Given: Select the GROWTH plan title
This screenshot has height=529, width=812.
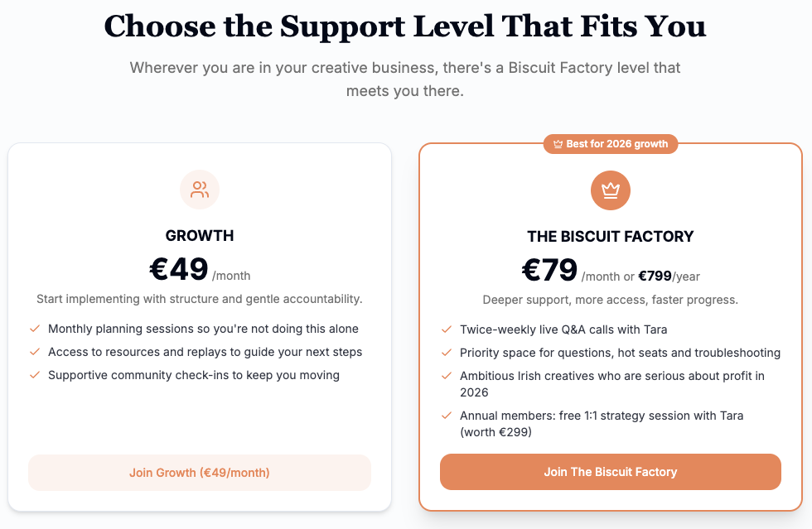Looking at the screenshot, I should click(x=200, y=236).
